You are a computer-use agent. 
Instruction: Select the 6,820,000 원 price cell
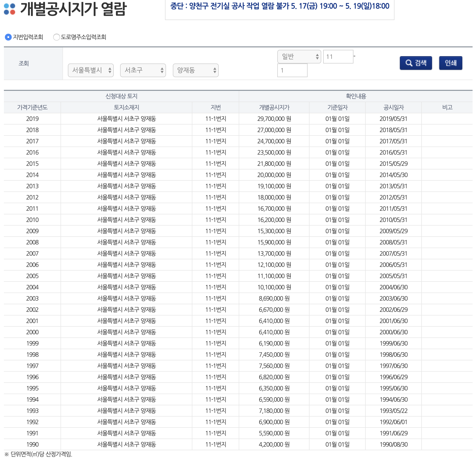pyautogui.click(x=274, y=377)
